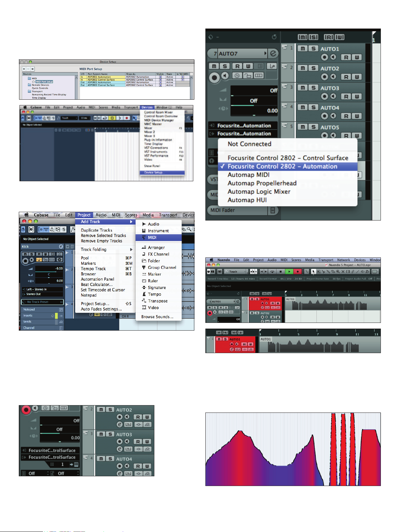Select the Object Selection arrow tool in Nuendo
Viewport: 400px width, 532px height.
tap(313, 272)
